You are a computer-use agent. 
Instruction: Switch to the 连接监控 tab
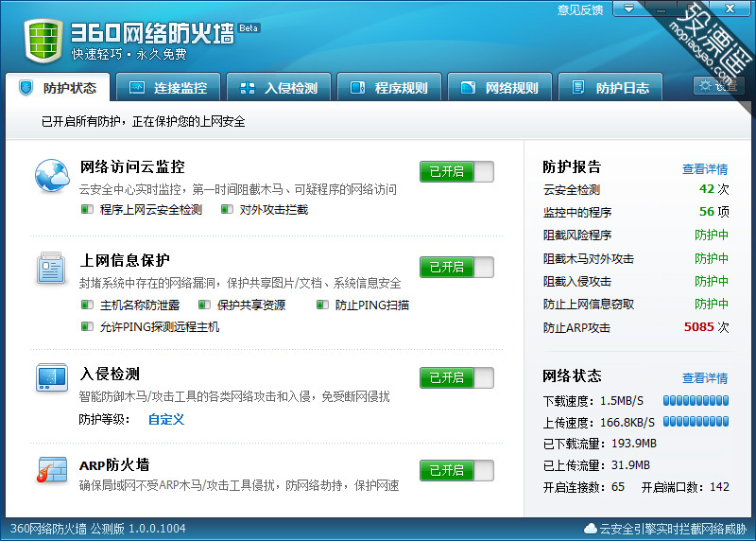[x=168, y=87]
